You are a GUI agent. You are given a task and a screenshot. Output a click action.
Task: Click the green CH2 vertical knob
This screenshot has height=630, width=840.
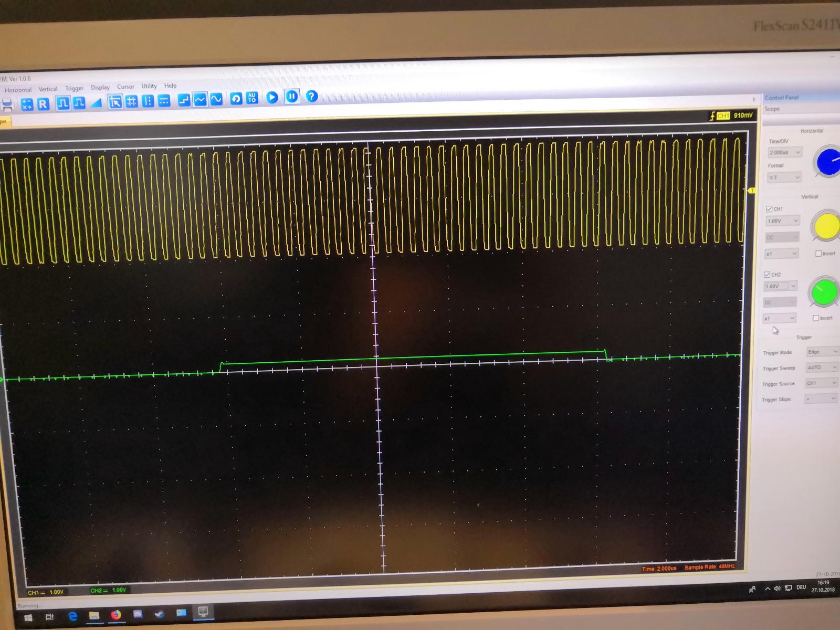pos(824,292)
